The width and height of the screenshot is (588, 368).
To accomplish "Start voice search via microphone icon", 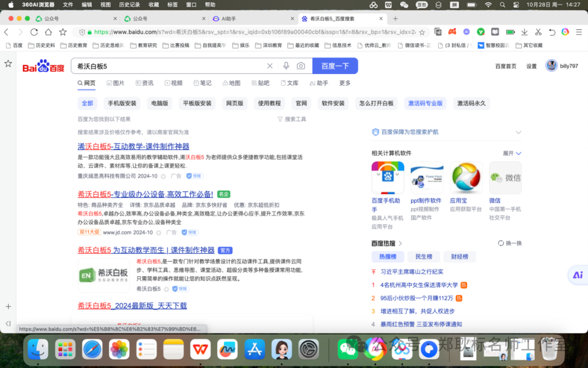I will coord(286,66).
